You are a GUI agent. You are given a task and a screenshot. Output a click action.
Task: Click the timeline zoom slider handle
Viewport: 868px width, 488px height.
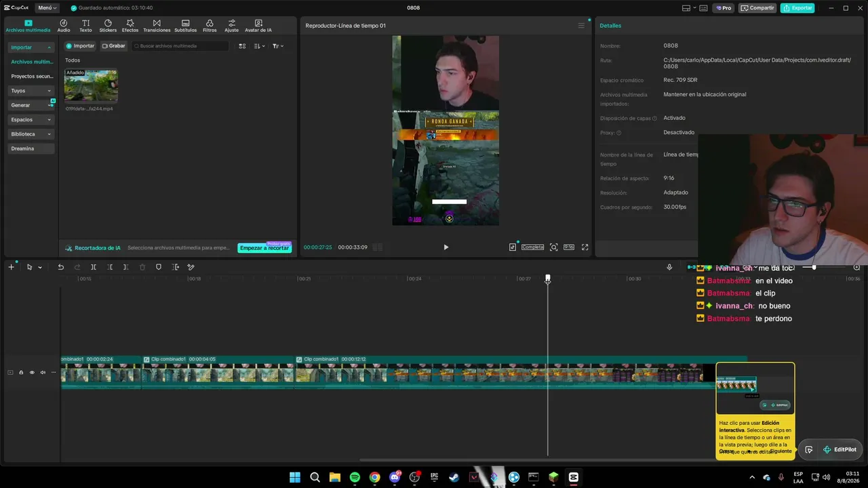click(x=814, y=267)
